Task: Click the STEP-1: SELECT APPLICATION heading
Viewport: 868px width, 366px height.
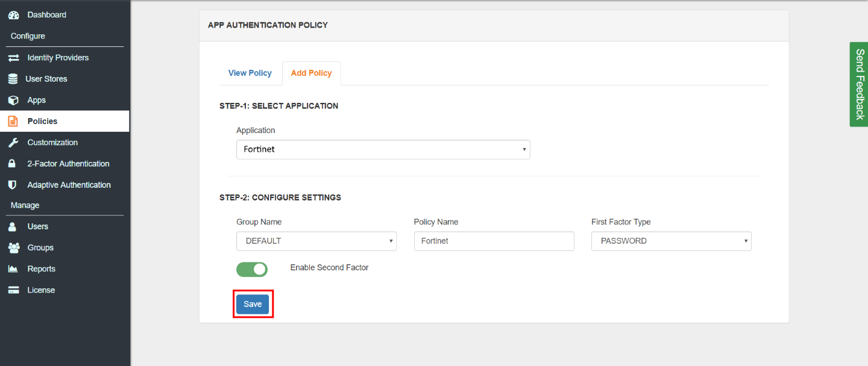Action: coord(278,106)
